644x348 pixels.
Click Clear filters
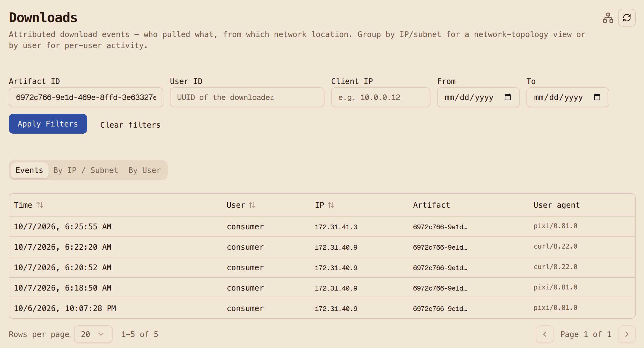[x=130, y=125]
